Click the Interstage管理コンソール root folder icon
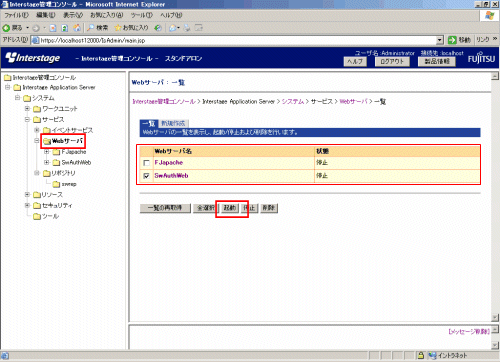Screen dimensions: 500x362 coord(7,78)
